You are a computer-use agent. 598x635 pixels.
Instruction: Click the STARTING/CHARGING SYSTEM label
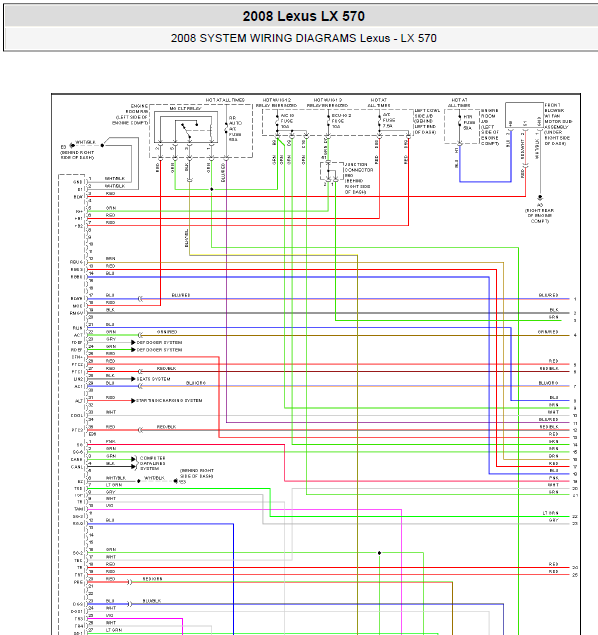click(169, 401)
